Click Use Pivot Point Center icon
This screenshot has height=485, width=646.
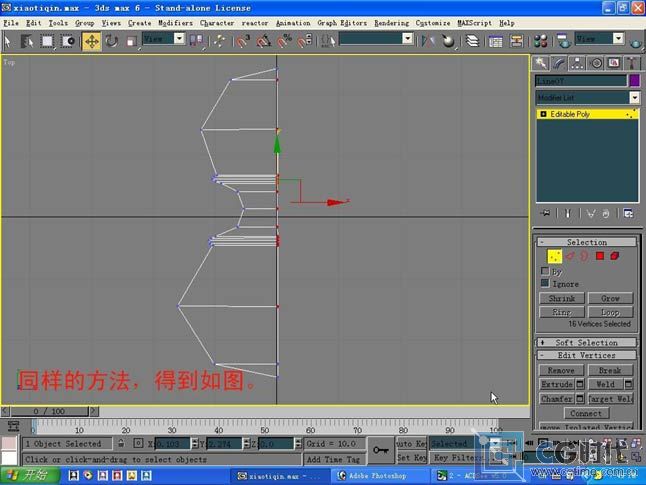pyautogui.click(x=196, y=41)
